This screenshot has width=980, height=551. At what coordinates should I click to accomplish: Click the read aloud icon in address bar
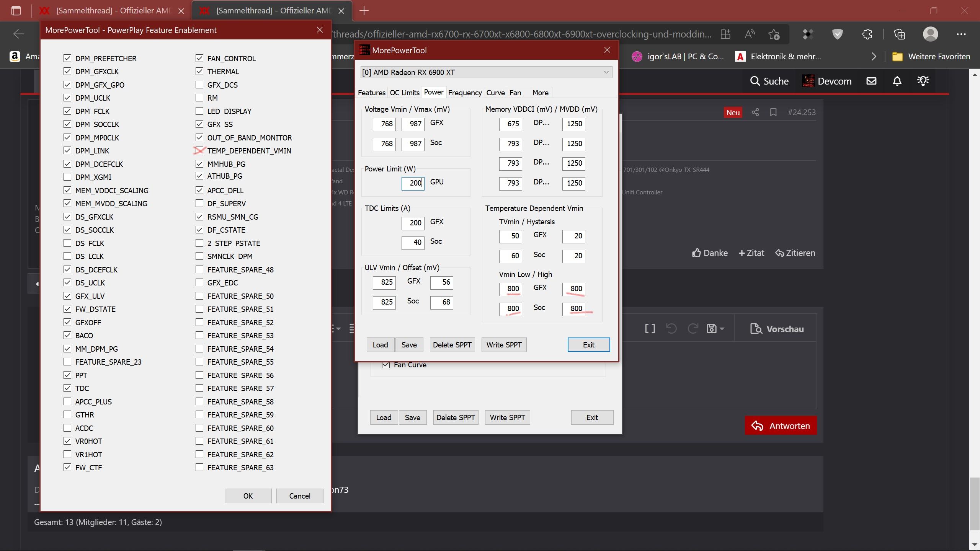click(750, 34)
